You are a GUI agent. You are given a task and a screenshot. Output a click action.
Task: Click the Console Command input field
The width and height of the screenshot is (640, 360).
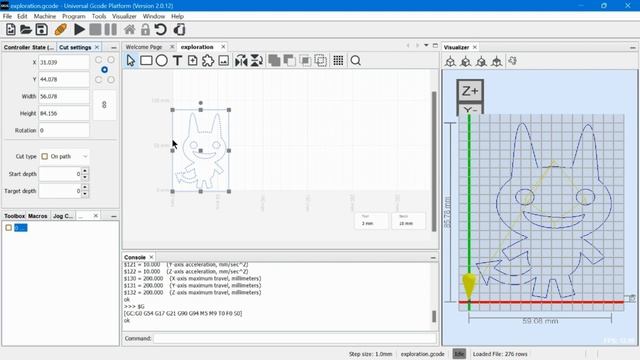295,338
